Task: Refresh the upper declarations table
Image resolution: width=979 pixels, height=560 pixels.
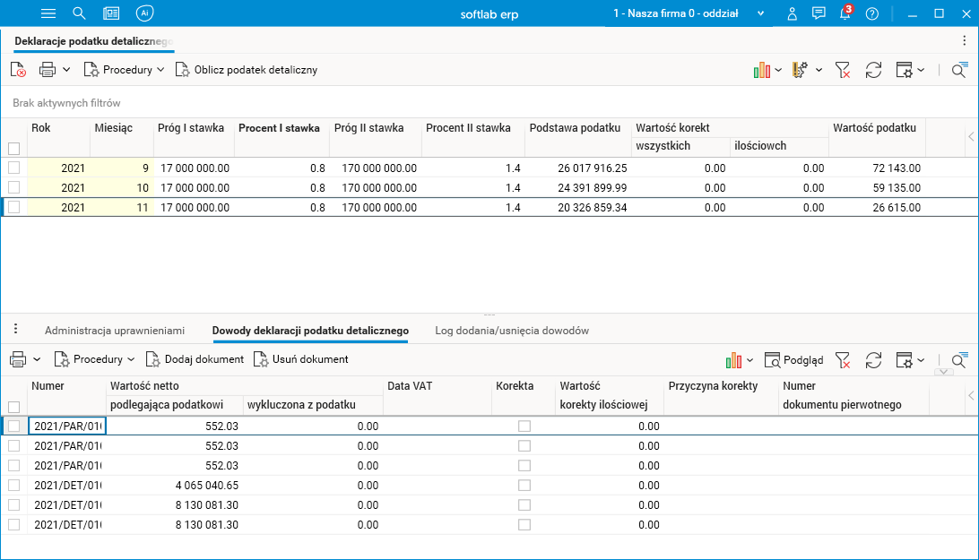Action: (x=872, y=70)
